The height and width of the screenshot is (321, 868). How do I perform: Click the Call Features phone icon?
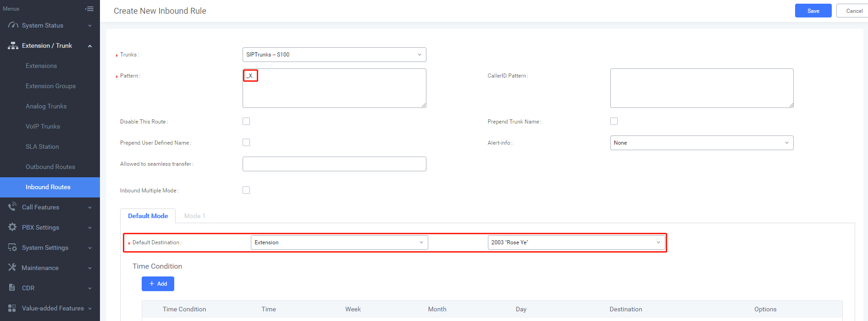pyautogui.click(x=12, y=207)
